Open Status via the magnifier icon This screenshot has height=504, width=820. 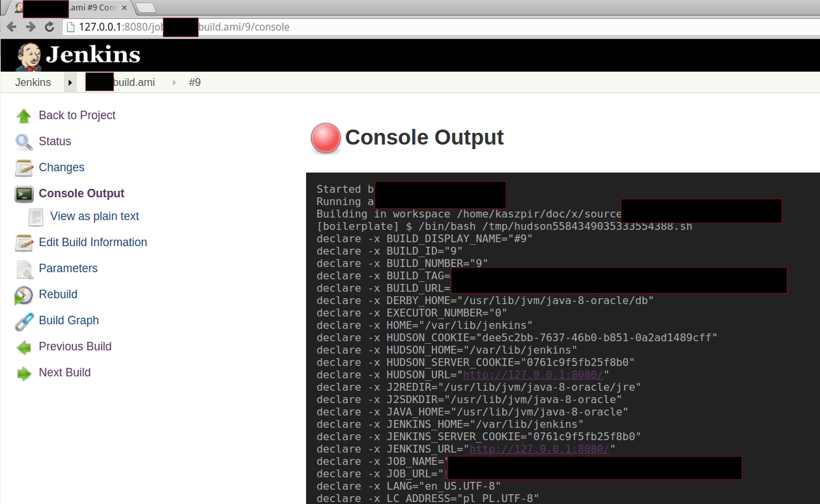[x=23, y=141]
